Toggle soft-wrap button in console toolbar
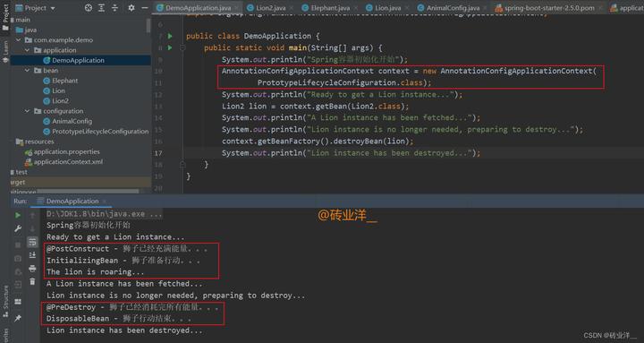Image resolution: width=644 pixels, height=343 pixels. click(32, 242)
